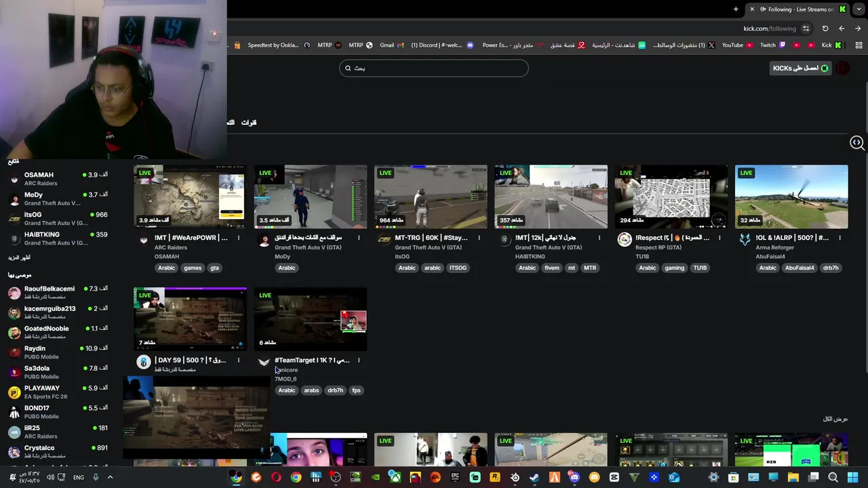The width and height of the screenshot is (868, 488).
Task: Open the Discord bookmark
Action: (442, 45)
